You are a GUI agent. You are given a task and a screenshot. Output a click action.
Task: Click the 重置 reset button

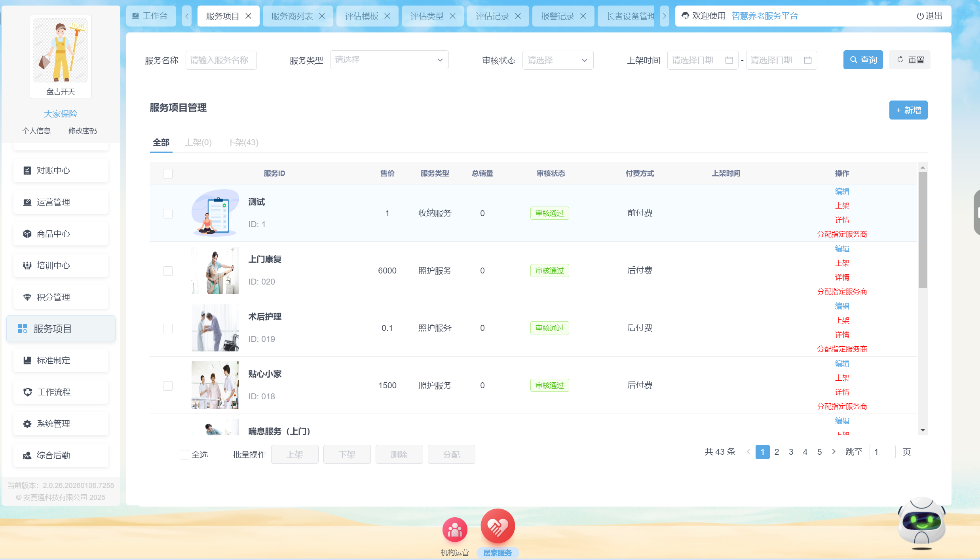pyautogui.click(x=910, y=60)
